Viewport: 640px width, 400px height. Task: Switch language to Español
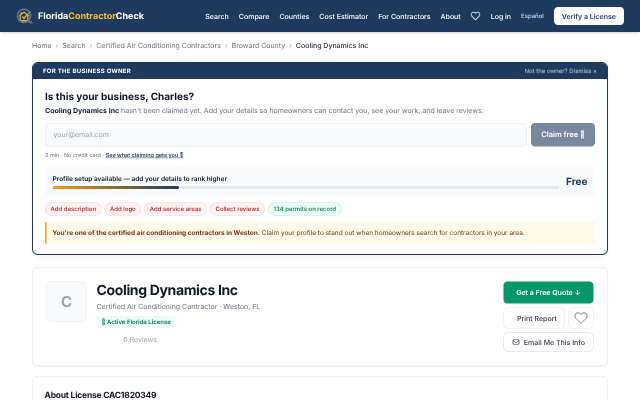pyautogui.click(x=532, y=16)
